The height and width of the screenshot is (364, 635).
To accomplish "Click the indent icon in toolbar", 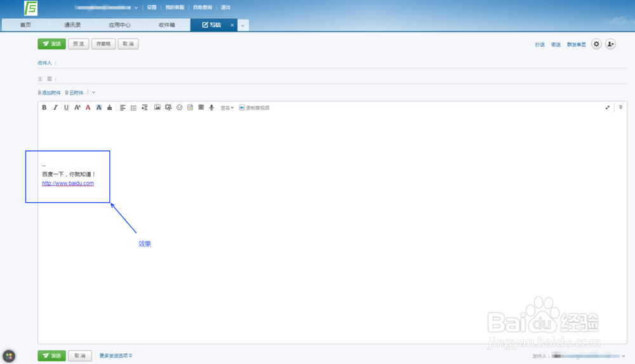I will (x=144, y=108).
